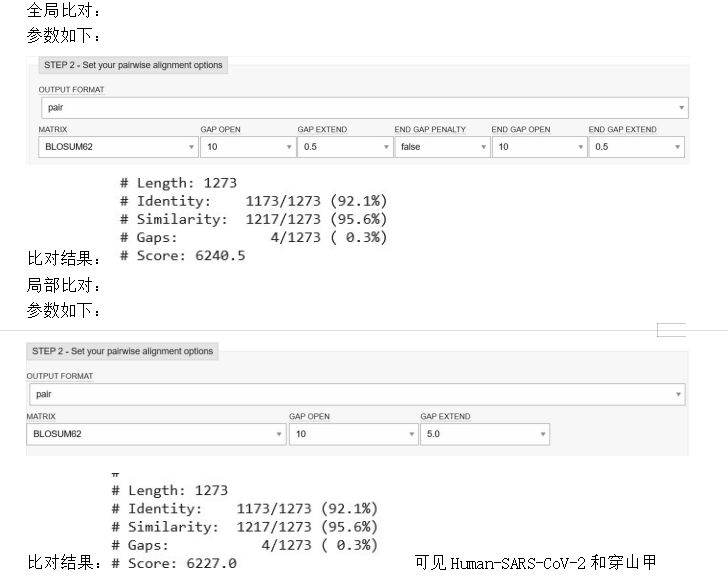The image size is (728, 576).
Task: Open the global alignment OUTPUT FORMAT pair dropdown
Action: 364,108
